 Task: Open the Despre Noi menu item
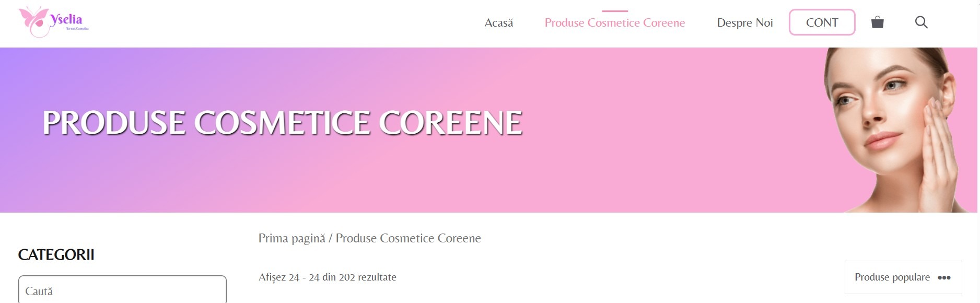click(745, 23)
